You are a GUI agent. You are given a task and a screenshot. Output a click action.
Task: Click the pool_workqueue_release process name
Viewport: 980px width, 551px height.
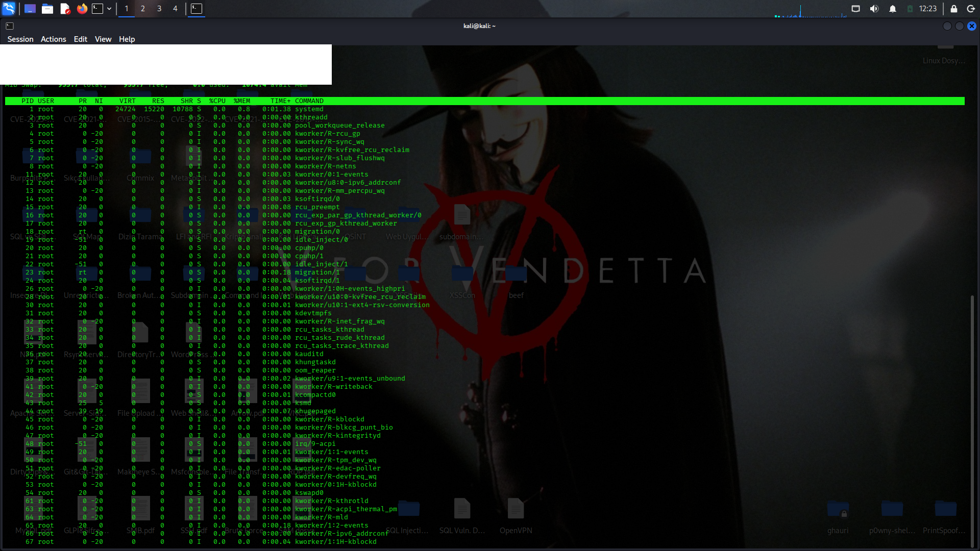tap(340, 126)
